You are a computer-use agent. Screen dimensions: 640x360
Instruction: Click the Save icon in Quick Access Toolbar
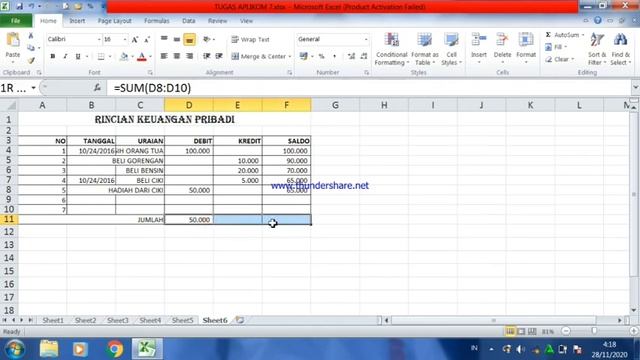[19, 7]
